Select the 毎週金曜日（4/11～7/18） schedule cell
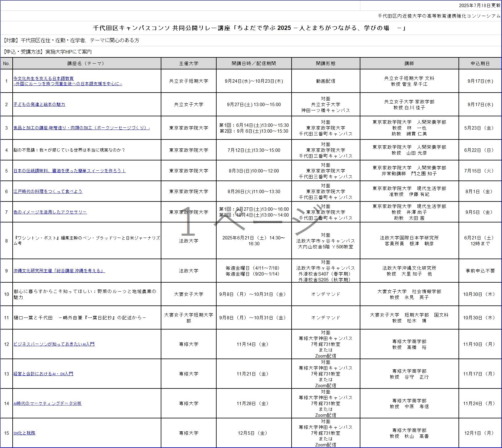Image resolution: width=502 pixels, height=448 pixels. click(x=254, y=271)
